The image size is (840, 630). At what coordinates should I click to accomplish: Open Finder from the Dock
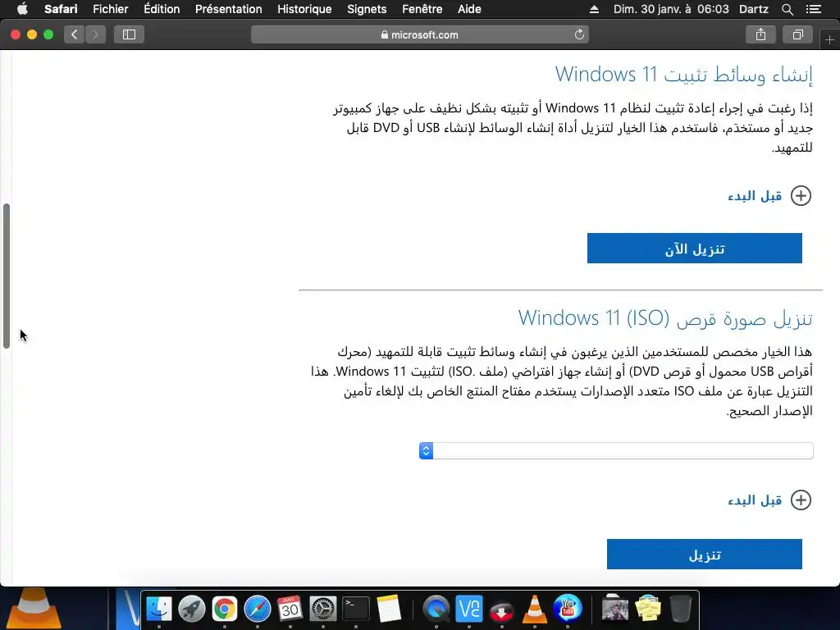point(159,609)
